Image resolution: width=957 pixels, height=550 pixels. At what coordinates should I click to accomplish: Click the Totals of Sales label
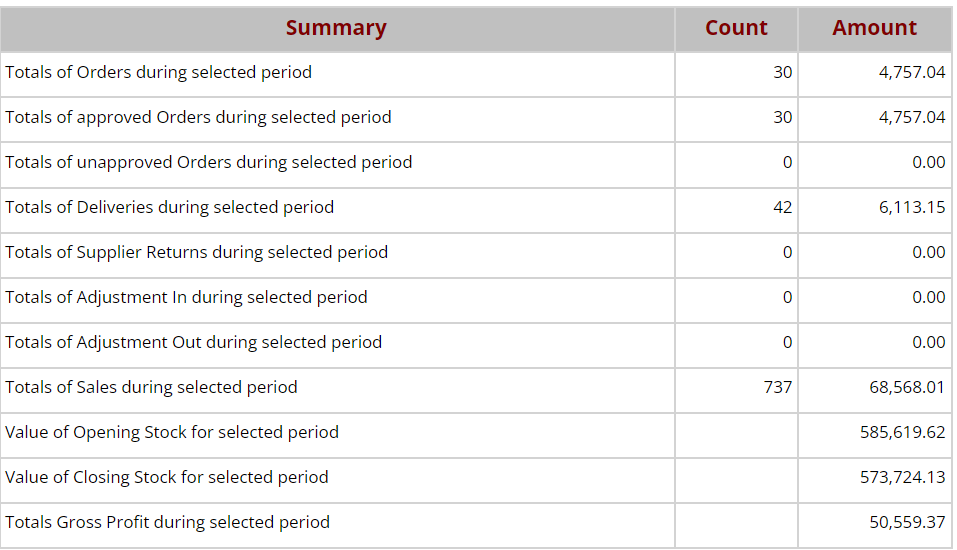pyautogui.click(x=151, y=387)
